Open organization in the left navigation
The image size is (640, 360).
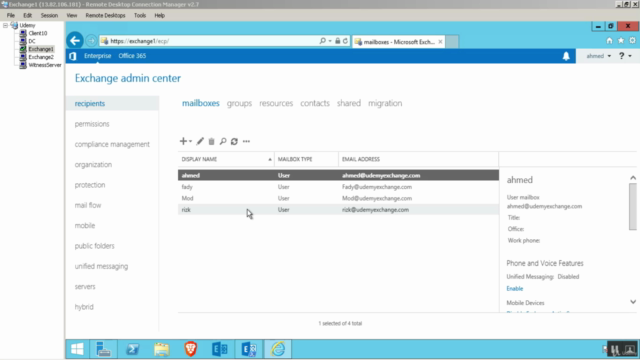point(93,165)
